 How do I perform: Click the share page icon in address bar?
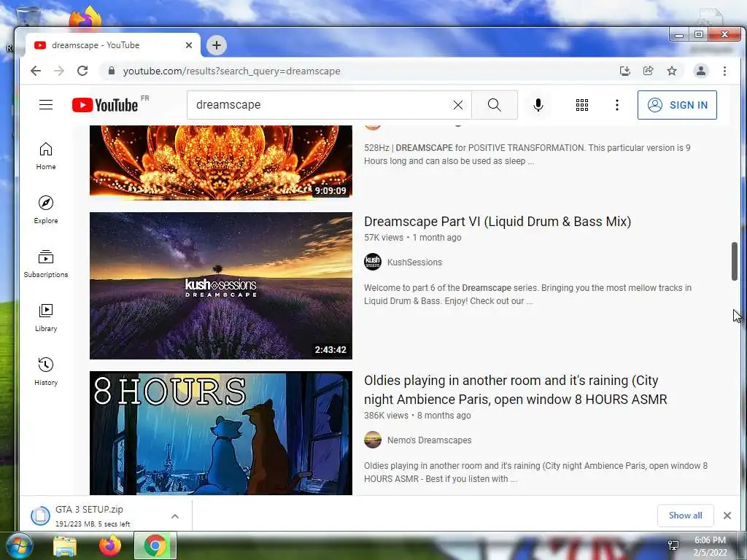point(648,71)
